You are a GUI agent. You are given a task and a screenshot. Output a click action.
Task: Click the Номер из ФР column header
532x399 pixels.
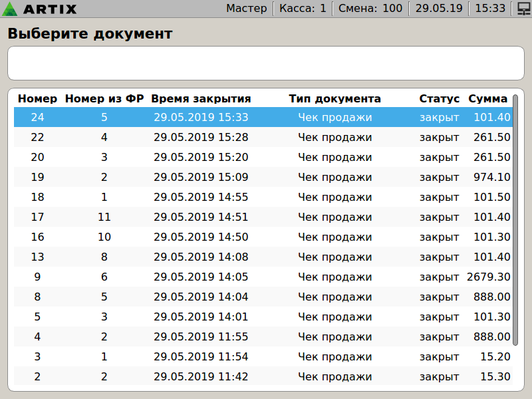click(104, 98)
